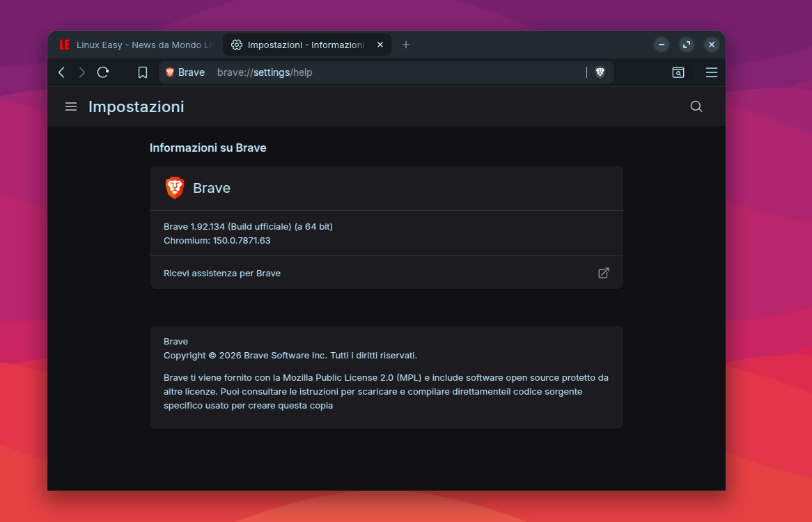Go back to the previous page
The image size is (812, 522).
[x=61, y=72]
